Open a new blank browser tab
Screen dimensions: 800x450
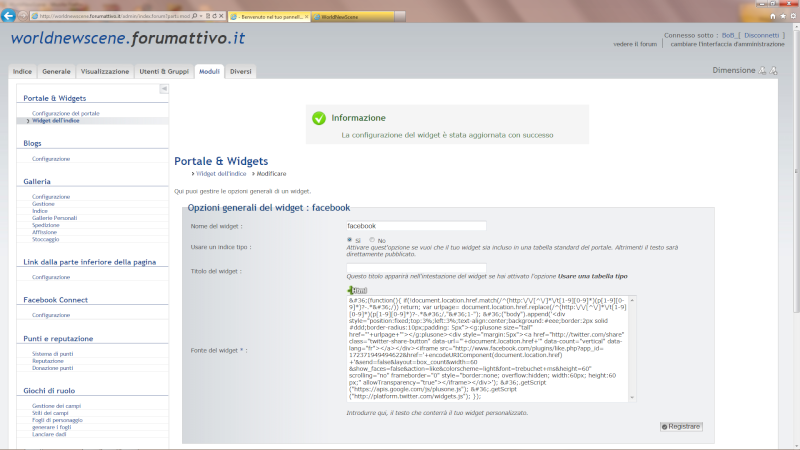click(400, 16)
